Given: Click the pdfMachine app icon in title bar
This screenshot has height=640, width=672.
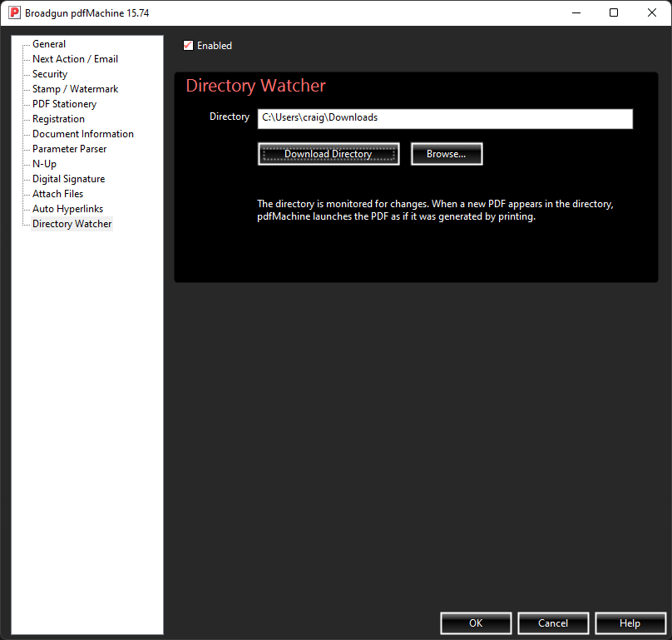Looking at the screenshot, I should click(14, 13).
